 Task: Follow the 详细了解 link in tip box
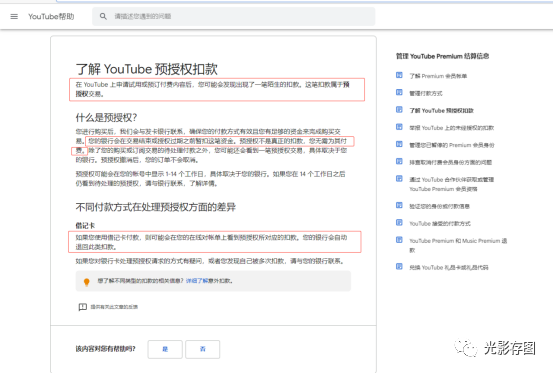pyautogui.click(x=197, y=281)
